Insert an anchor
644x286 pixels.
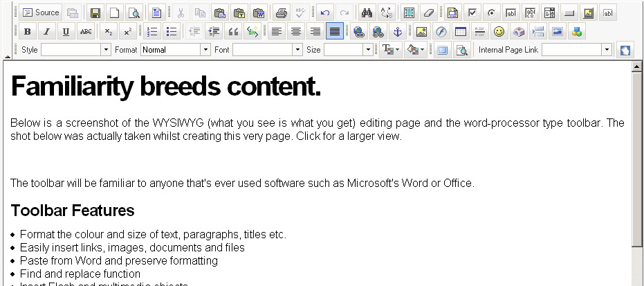click(x=398, y=31)
